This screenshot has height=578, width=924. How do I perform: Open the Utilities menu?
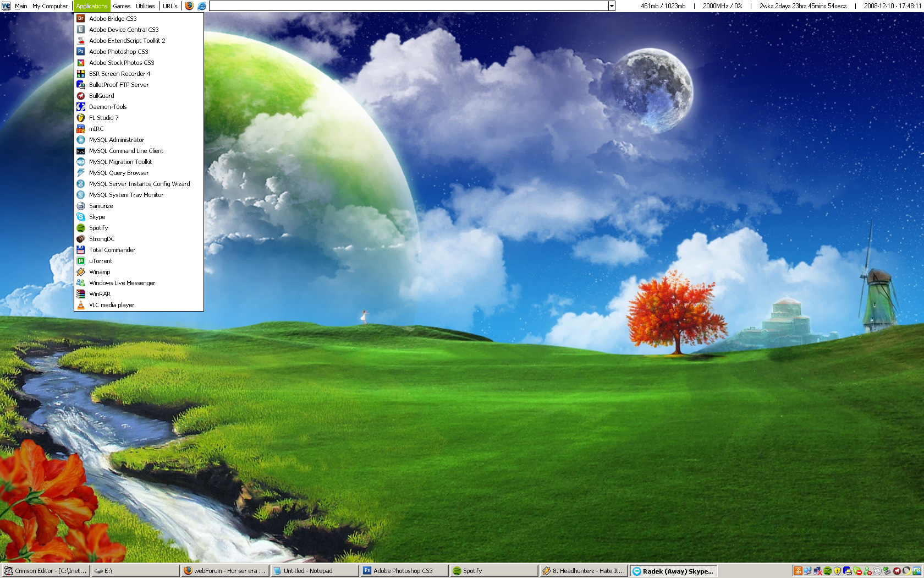(145, 6)
